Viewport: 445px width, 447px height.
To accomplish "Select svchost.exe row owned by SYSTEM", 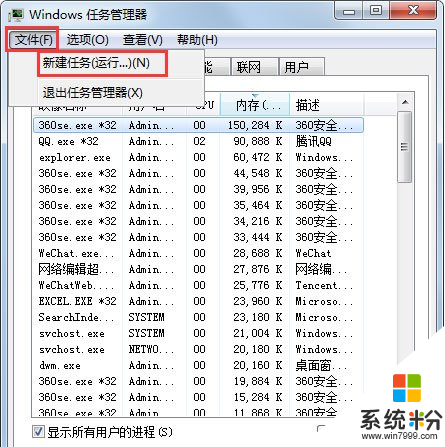I will pyautogui.click(x=198, y=333).
